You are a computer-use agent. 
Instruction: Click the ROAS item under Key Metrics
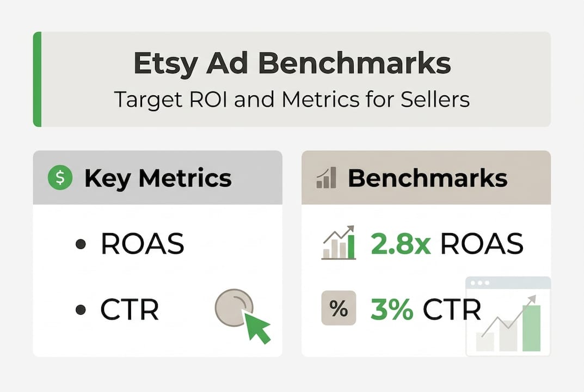point(143,245)
